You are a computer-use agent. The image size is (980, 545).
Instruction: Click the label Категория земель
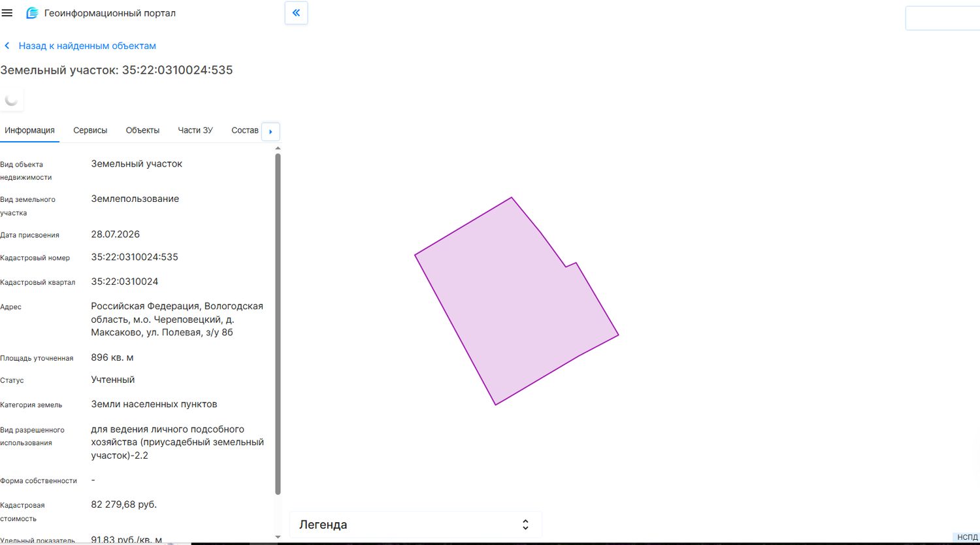(x=31, y=405)
